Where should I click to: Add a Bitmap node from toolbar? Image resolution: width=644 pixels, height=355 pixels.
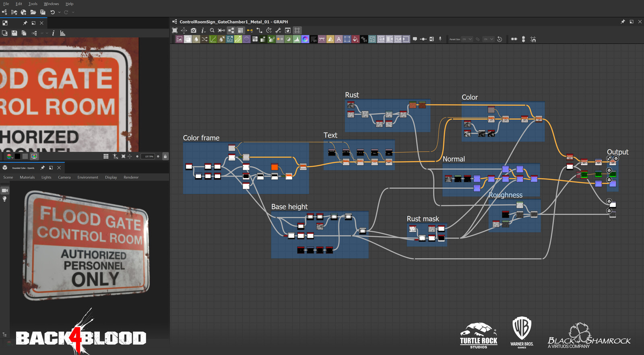(x=179, y=39)
